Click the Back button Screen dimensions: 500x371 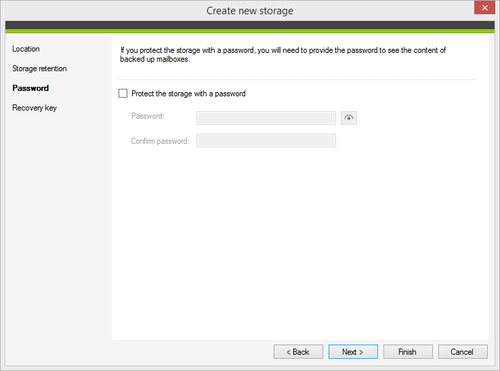tap(298, 352)
